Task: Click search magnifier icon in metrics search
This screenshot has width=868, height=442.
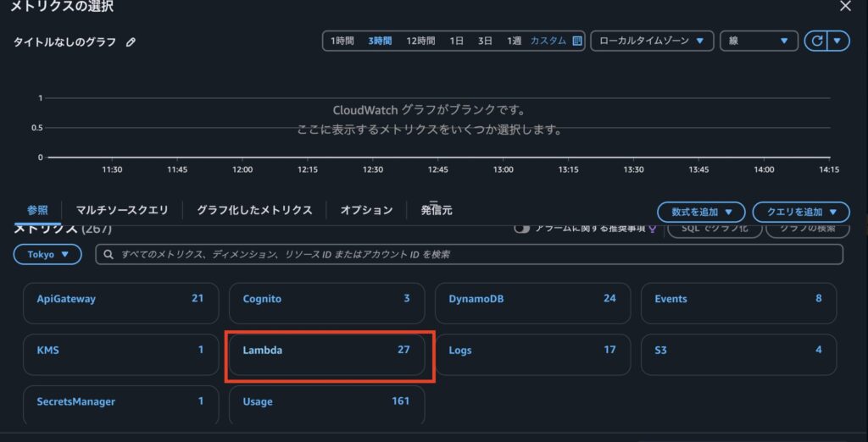Action: click(x=109, y=255)
